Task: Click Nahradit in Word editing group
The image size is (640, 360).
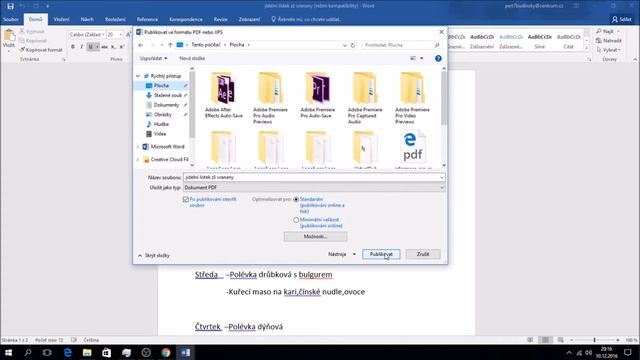Action: [609, 40]
